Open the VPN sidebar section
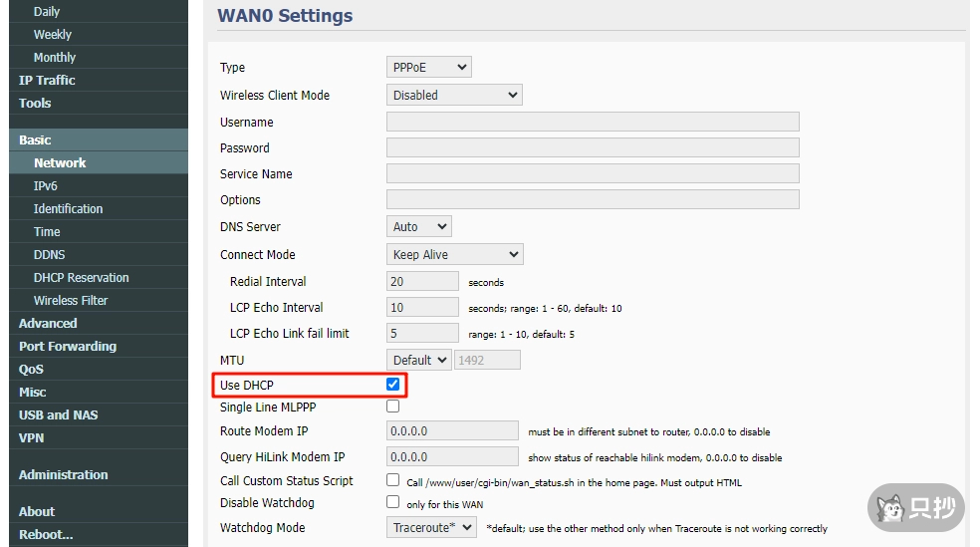 pyautogui.click(x=32, y=437)
